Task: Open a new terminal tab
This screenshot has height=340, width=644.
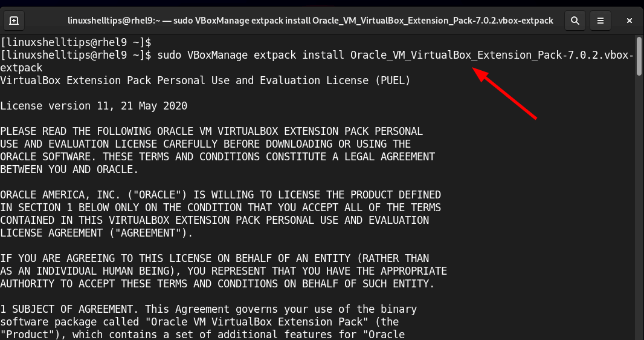Action: (13, 21)
